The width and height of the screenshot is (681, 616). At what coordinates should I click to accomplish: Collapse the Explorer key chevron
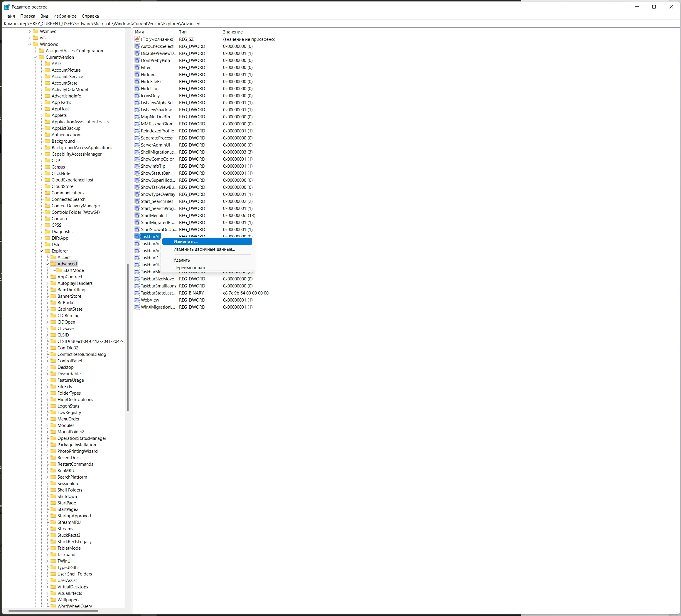point(42,251)
